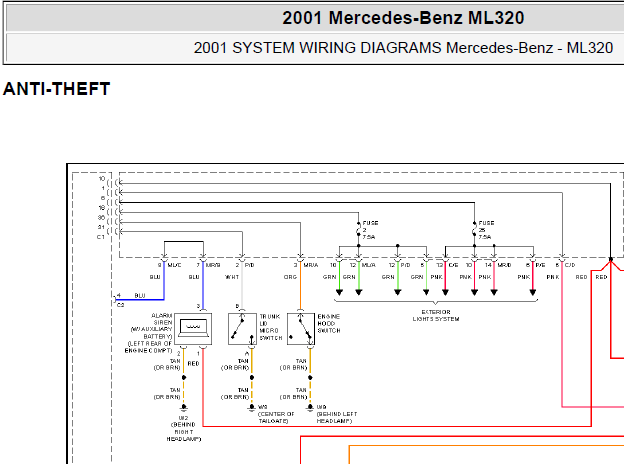The width and height of the screenshot is (624, 464).
Task: Click the "(CENTER OF TAILGATE)" ground location text
Action: tap(276, 417)
